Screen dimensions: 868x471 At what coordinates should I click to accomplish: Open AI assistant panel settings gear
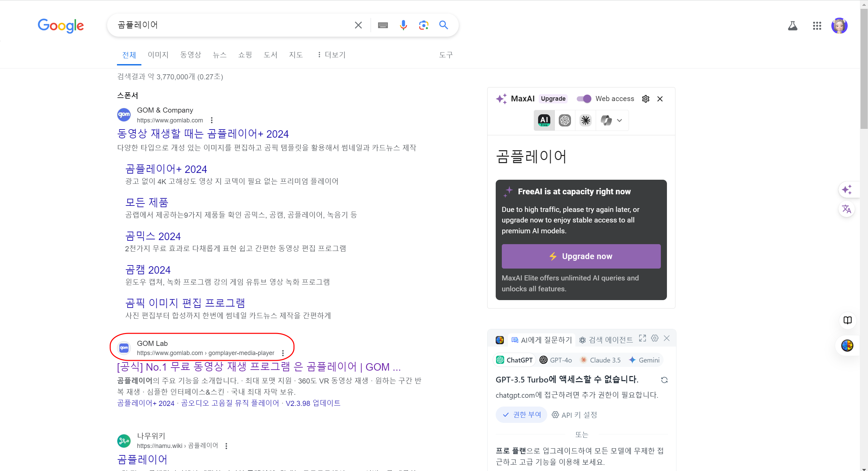[655, 338]
